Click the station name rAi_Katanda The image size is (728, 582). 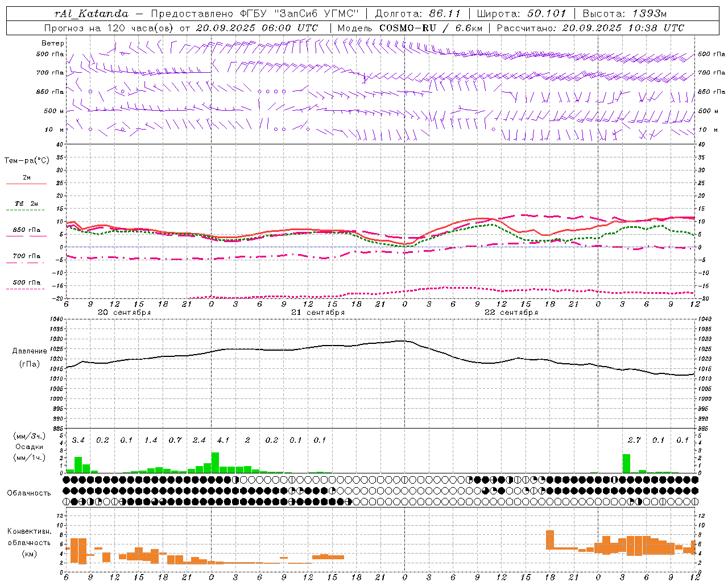click(92, 14)
